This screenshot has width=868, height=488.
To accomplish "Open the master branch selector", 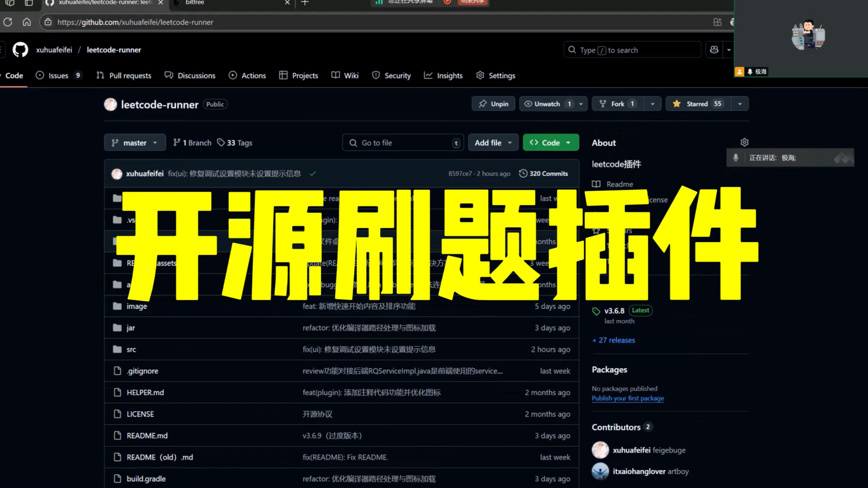I will [134, 142].
